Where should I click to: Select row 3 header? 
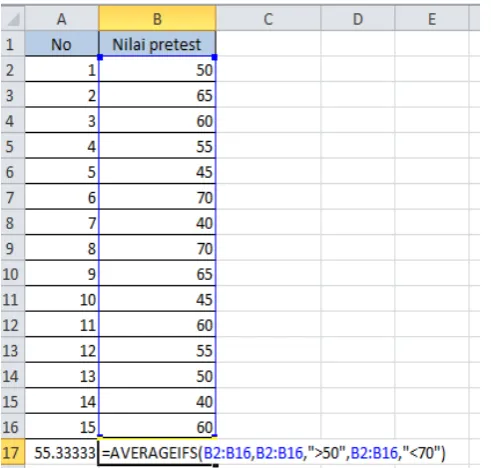(13, 95)
